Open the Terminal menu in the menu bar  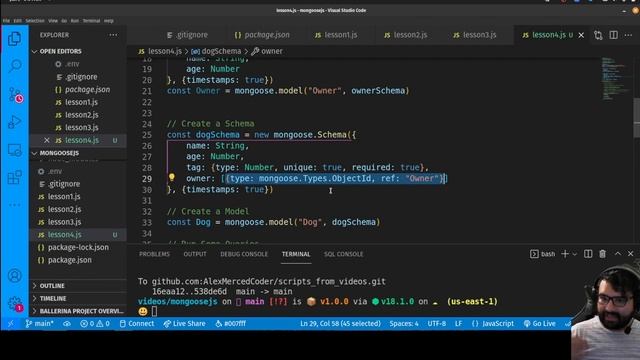point(91,20)
